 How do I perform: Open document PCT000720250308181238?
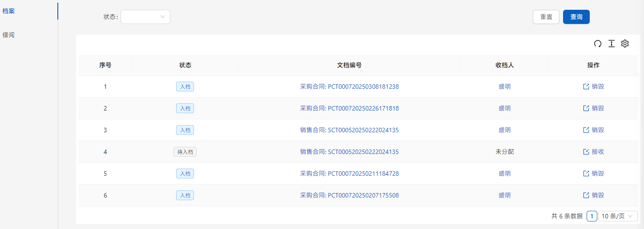(x=349, y=87)
